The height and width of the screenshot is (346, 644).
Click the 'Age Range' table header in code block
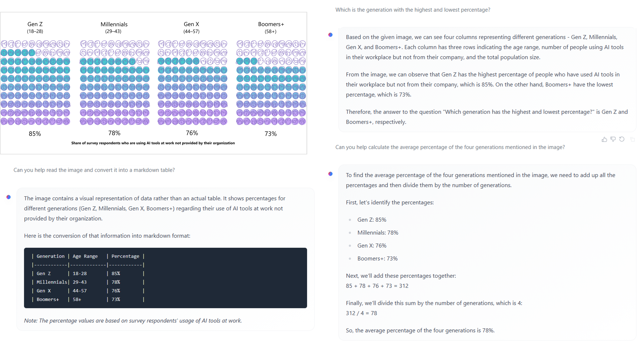(x=85, y=256)
